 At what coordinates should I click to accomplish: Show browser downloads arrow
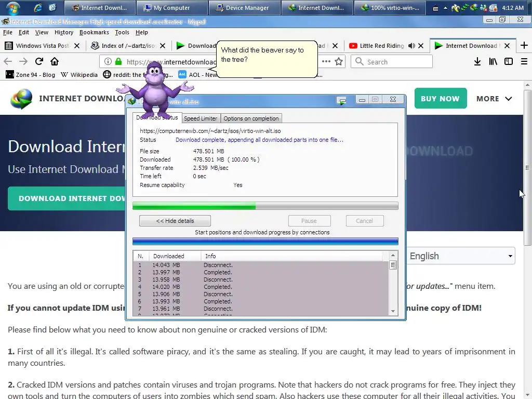point(477,61)
